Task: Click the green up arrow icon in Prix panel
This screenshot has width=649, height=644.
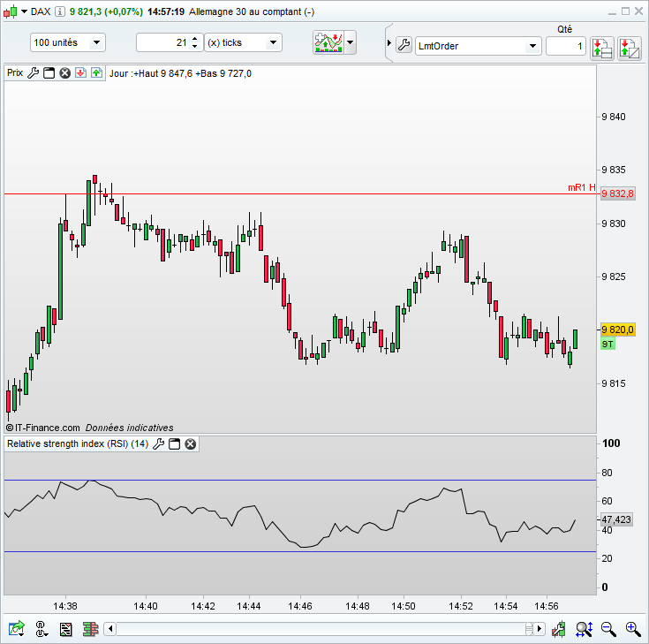Action: pos(96,73)
